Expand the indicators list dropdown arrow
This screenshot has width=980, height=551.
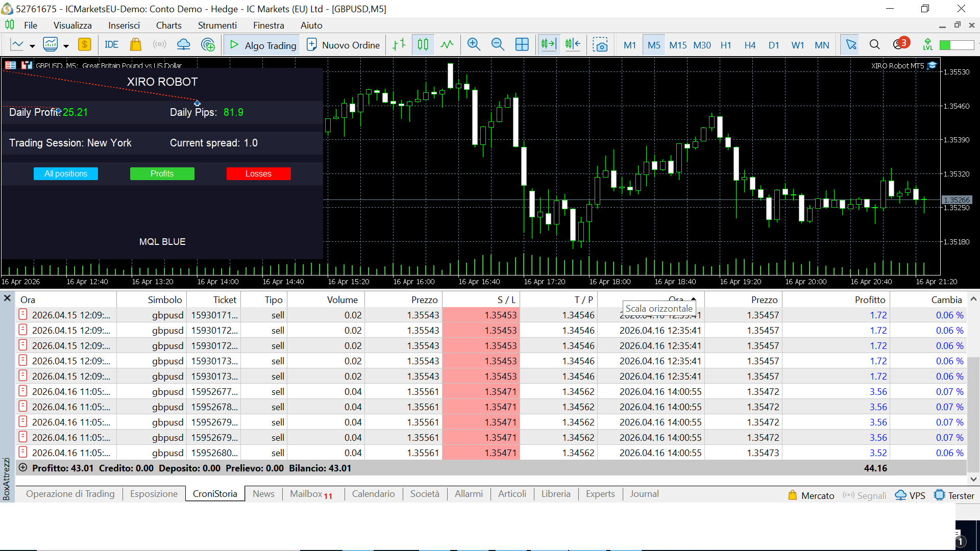(66, 46)
